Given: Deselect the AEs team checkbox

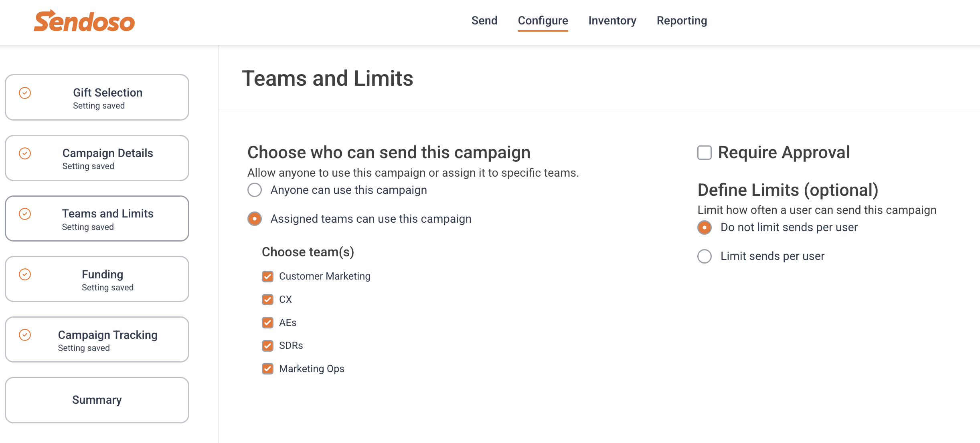Looking at the screenshot, I should (x=268, y=323).
